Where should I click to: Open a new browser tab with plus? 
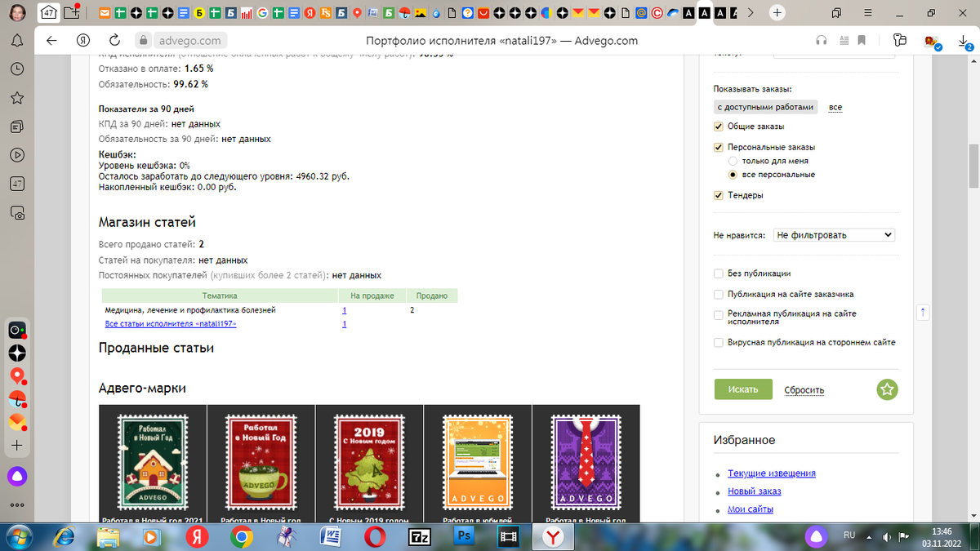coord(777,13)
